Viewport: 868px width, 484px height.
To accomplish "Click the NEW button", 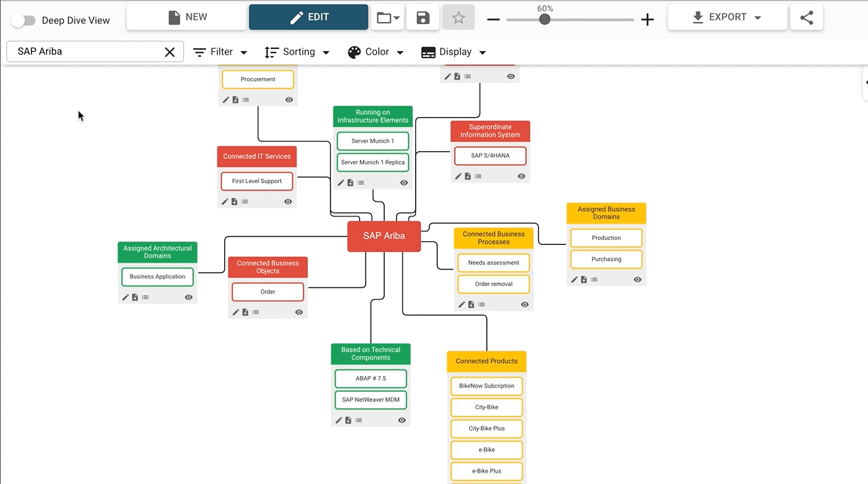I will pyautogui.click(x=187, y=17).
